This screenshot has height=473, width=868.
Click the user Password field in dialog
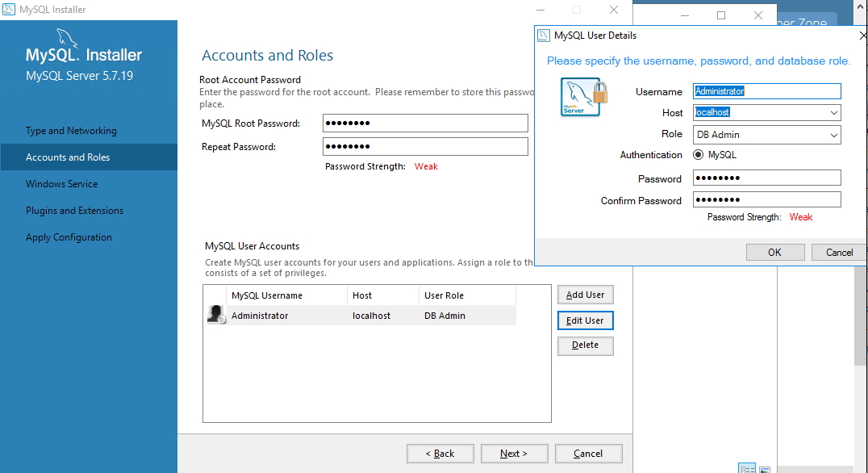tap(766, 178)
